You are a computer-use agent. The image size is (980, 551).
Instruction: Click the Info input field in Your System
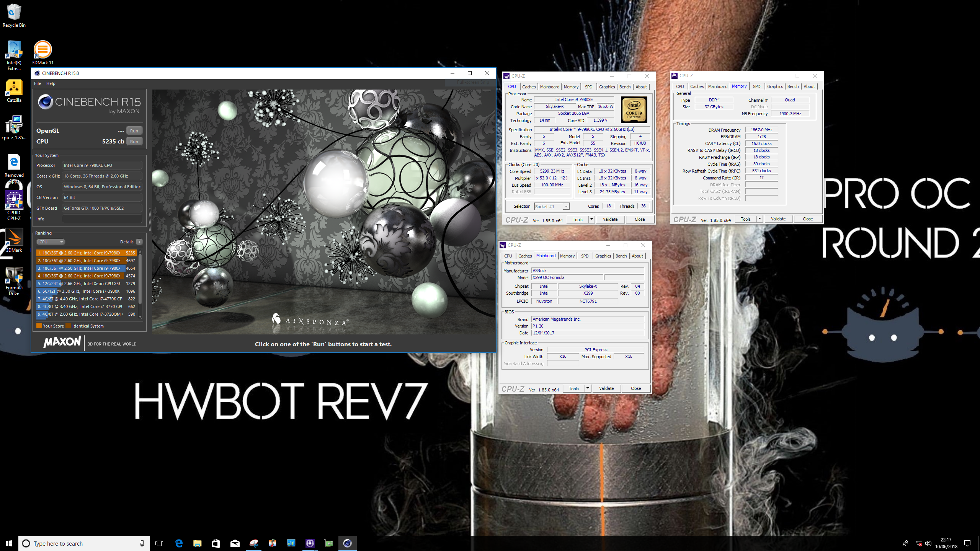[x=102, y=219]
